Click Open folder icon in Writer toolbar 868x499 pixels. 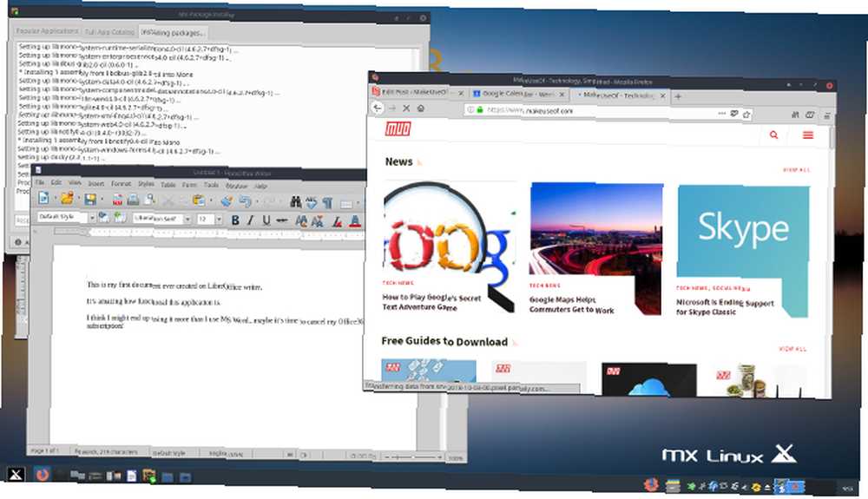click(x=67, y=199)
